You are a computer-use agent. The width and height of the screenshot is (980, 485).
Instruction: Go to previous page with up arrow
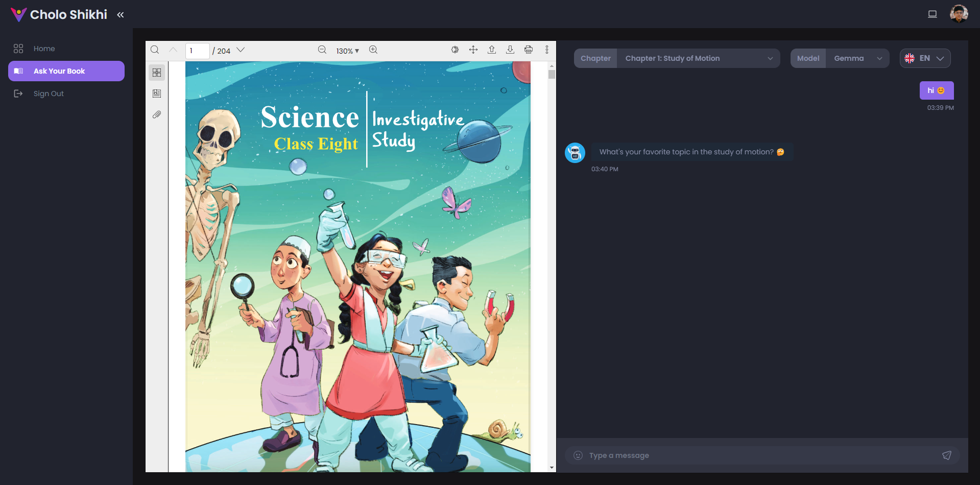[x=173, y=50]
